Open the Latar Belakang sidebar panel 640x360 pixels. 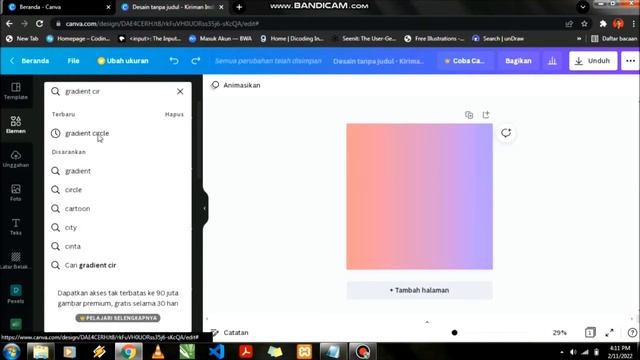(x=16, y=260)
